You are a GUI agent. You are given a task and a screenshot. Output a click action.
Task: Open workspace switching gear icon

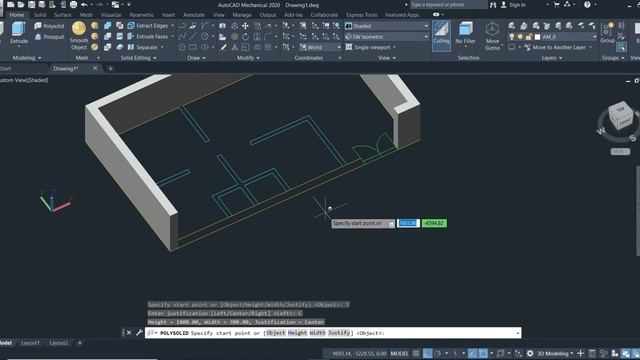tap(530, 353)
